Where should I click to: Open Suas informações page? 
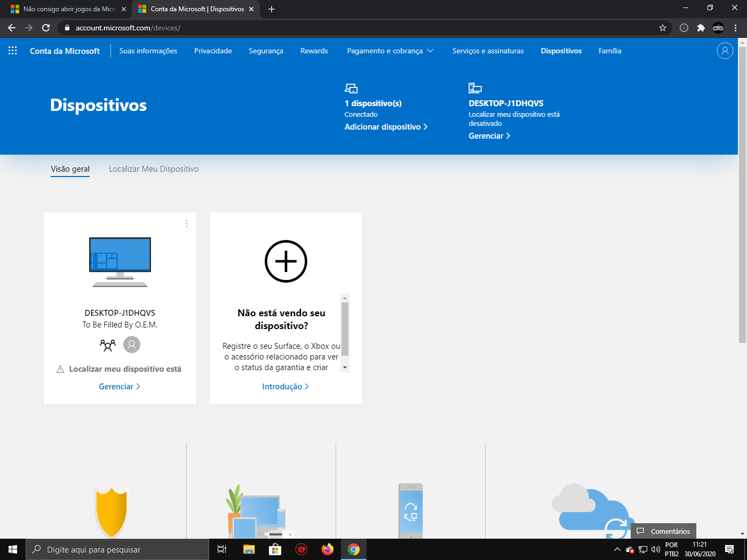[x=148, y=51]
